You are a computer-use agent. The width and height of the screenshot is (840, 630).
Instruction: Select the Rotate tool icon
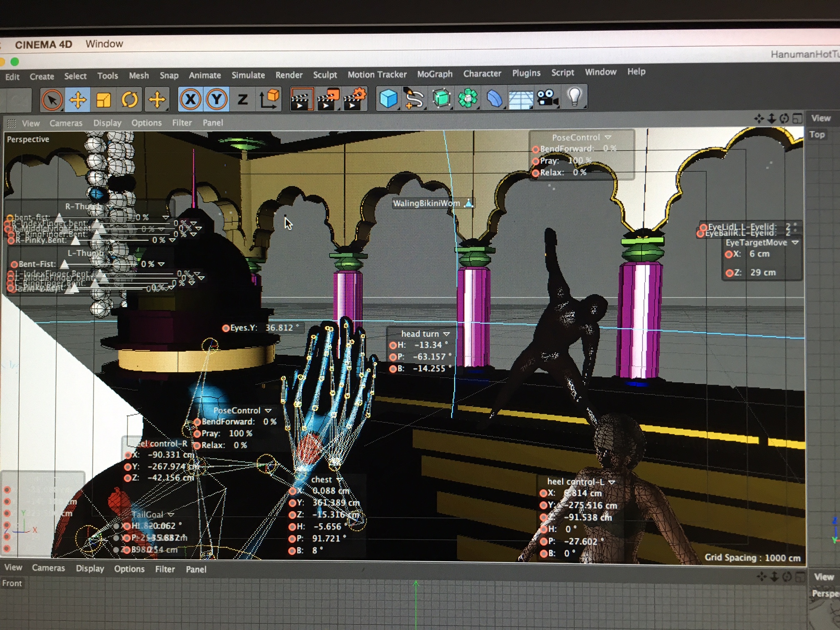tap(130, 100)
